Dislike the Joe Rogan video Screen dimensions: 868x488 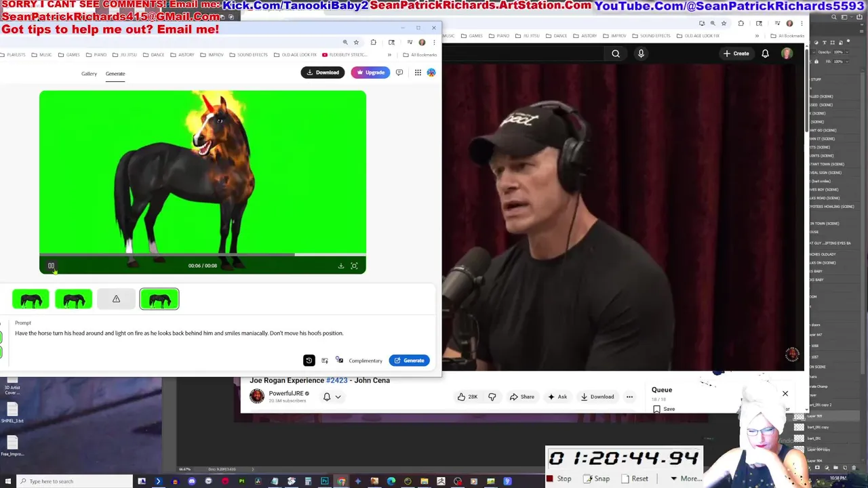tap(492, 396)
